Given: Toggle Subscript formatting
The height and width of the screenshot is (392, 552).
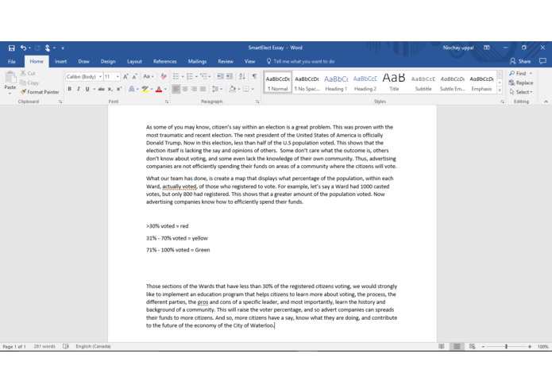Looking at the screenshot, I should pyautogui.click(x=110, y=90).
